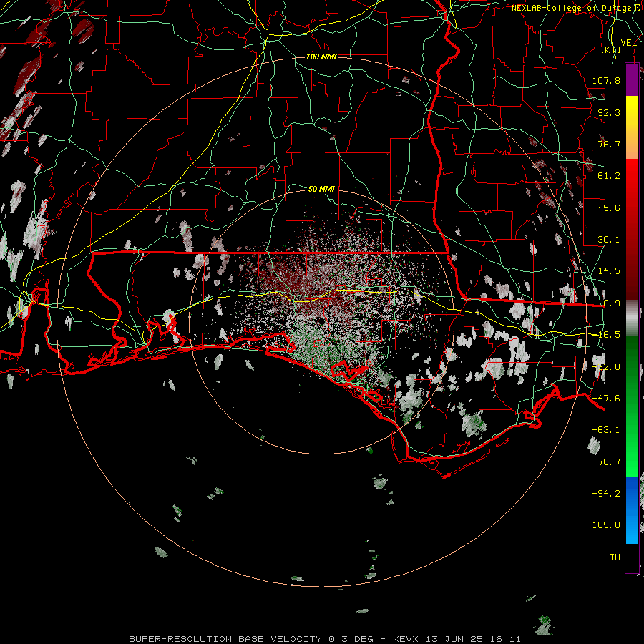Click the -63.1 velocity scale value
Image resolution: width=644 pixels, height=644 pixels.
click(606, 430)
